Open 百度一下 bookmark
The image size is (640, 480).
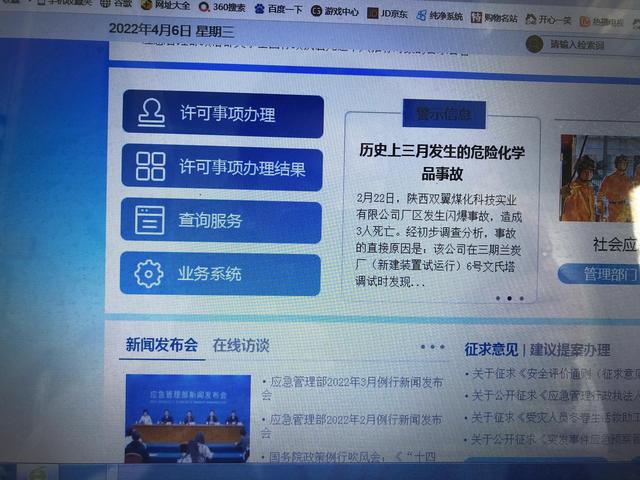click(278, 9)
